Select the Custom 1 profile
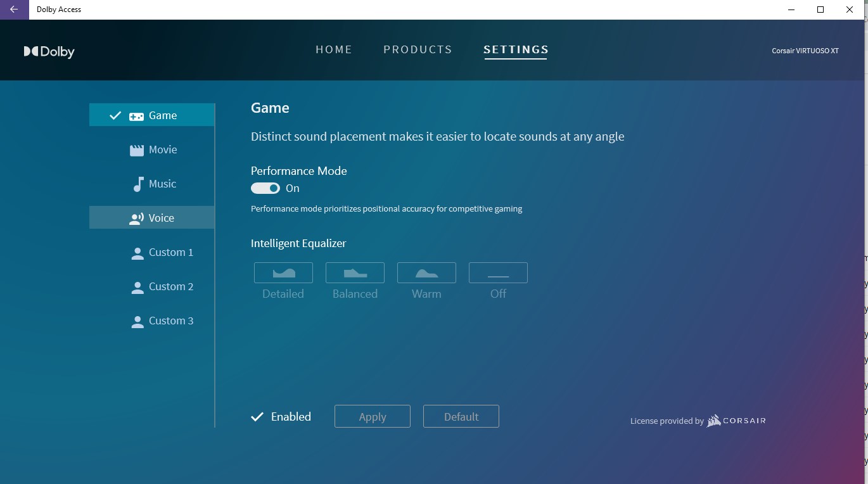 point(152,252)
